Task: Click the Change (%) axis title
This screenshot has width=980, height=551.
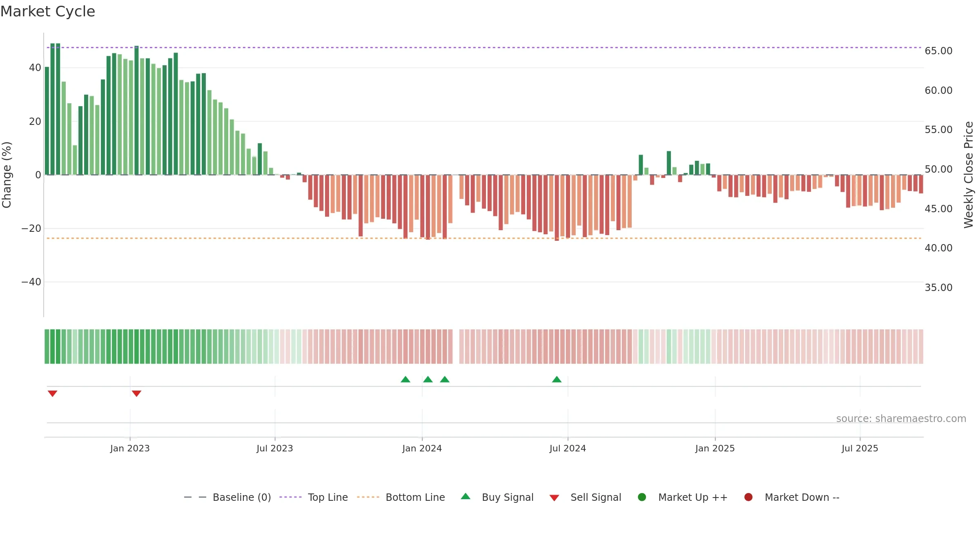Action: coord(7,175)
